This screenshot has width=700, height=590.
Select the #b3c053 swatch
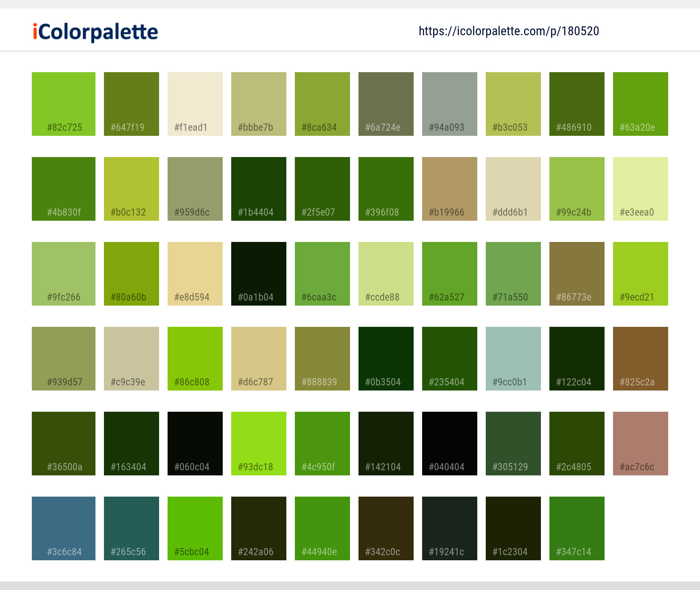pyautogui.click(x=513, y=104)
